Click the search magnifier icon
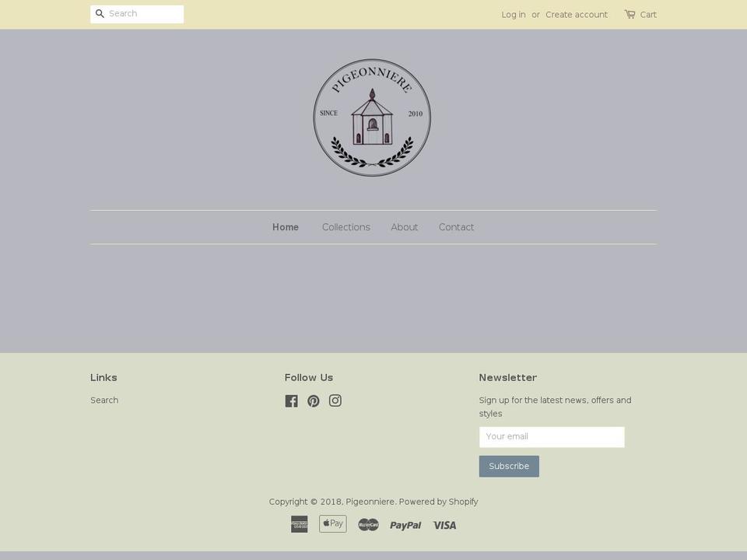The image size is (747, 560). click(x=100, y=14)
